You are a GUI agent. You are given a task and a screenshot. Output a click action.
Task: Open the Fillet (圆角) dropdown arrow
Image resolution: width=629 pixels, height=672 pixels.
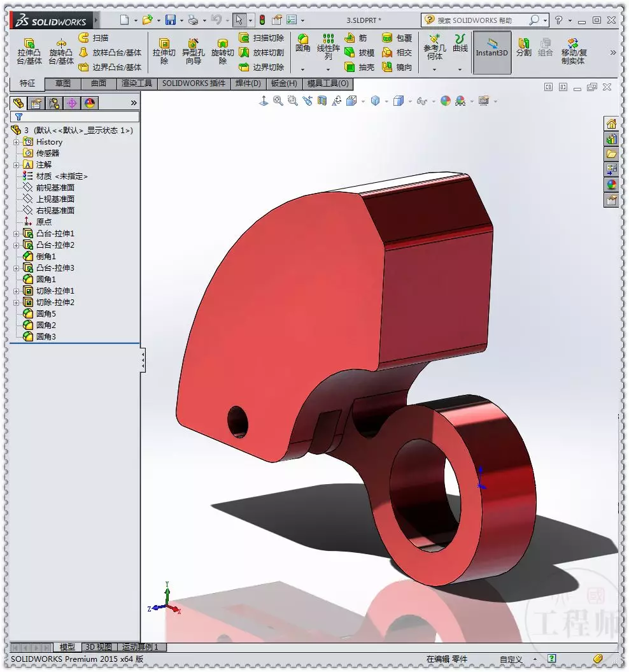[303, 69]
